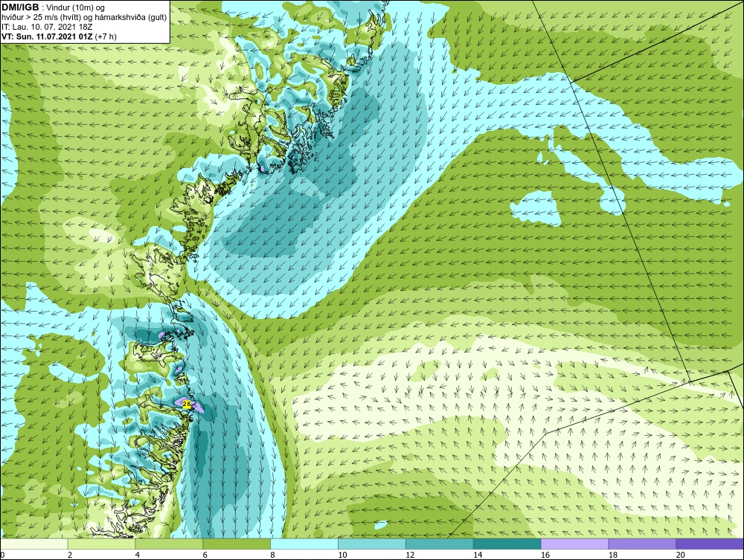Click legend label '2'
The image size is (744, 560).
[70, 555]
